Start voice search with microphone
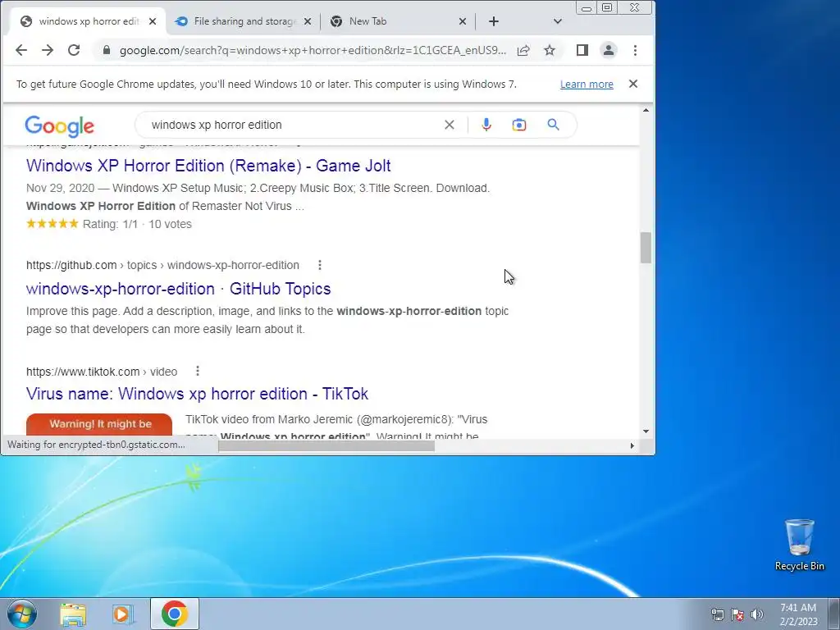The width and height of the screenshot is (840, 630). (x=486, y=125)
